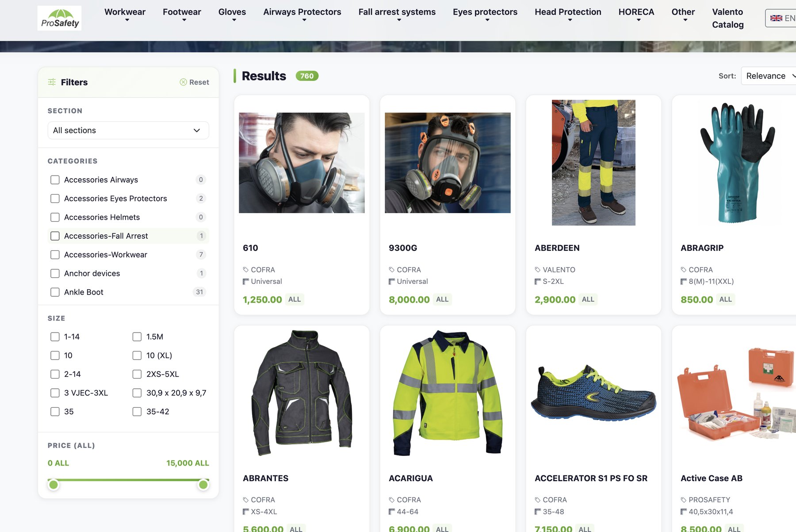The width and height of the screenshot is (796, 532).
Task: Open the ABERDEEN product title
Action: coord(557,248)
